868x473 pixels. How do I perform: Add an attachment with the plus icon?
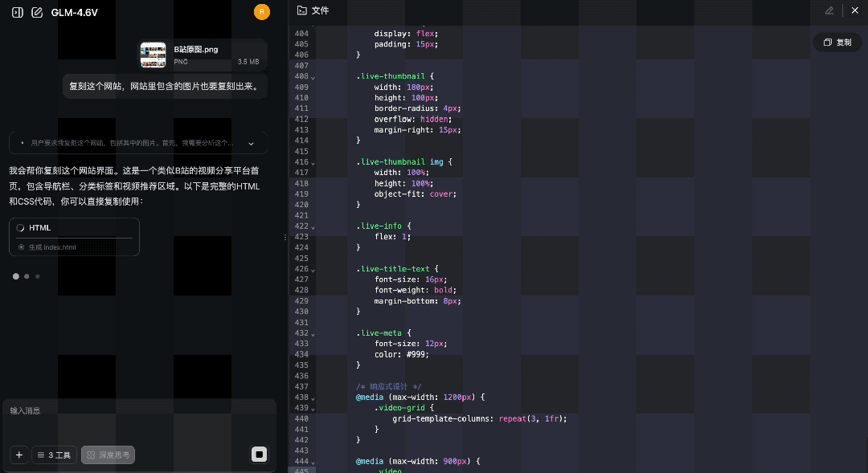pos(18,455)
